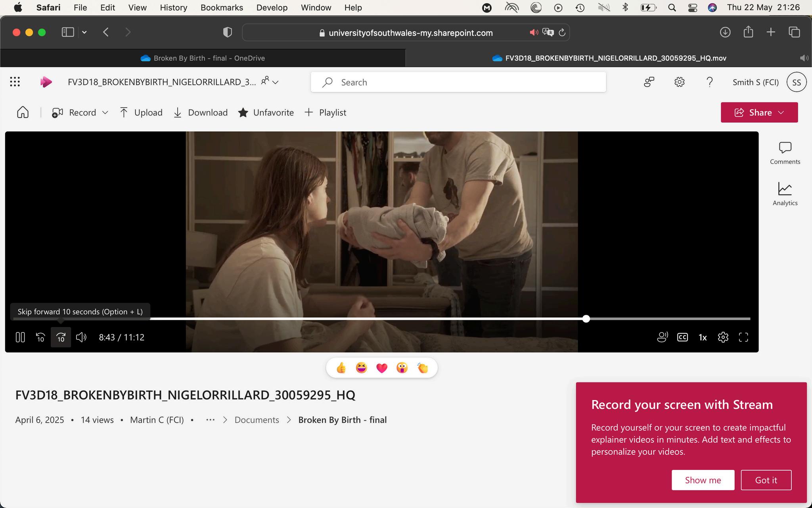Go to the Stream home icon
Screen dimensions: 812x508
23,112
